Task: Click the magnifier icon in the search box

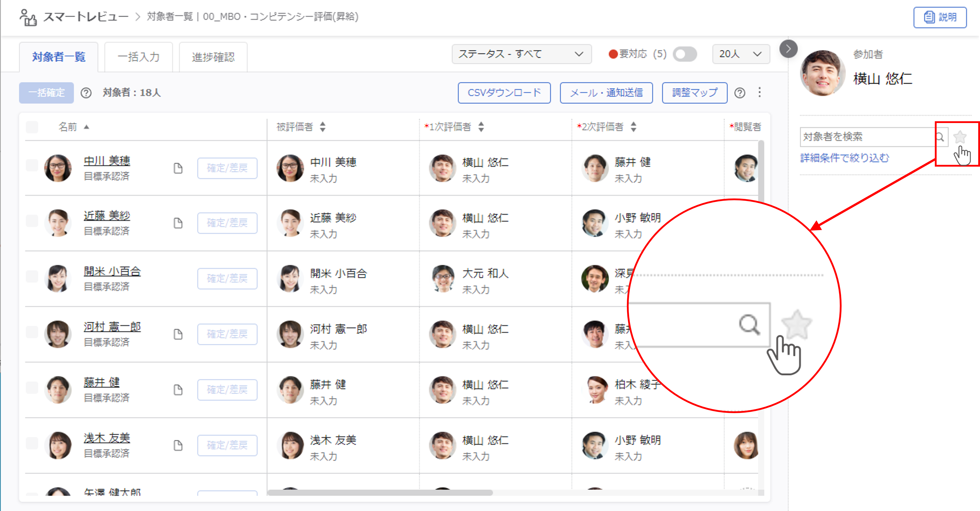Action: click(x=940, y=137)
